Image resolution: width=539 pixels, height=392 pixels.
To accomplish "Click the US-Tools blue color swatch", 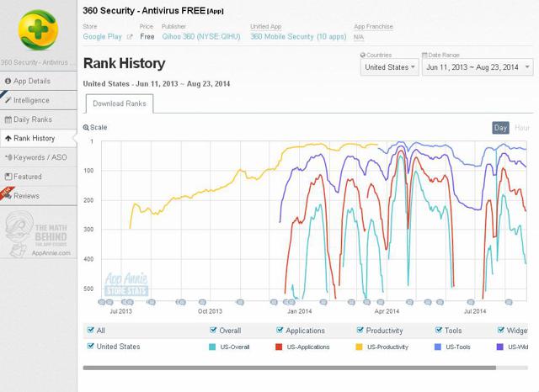I will click(438, 347).
